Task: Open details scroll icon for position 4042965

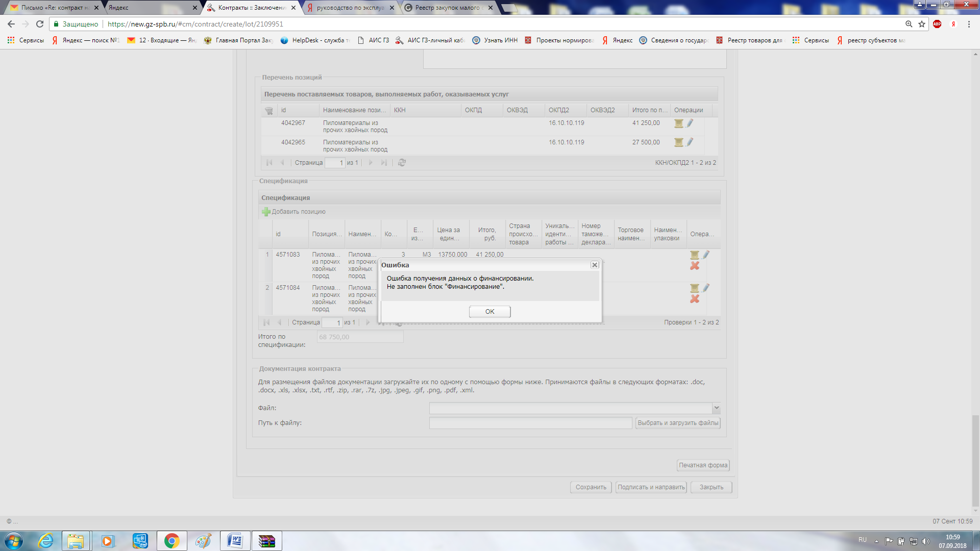Action: click(x=678, y=142)
